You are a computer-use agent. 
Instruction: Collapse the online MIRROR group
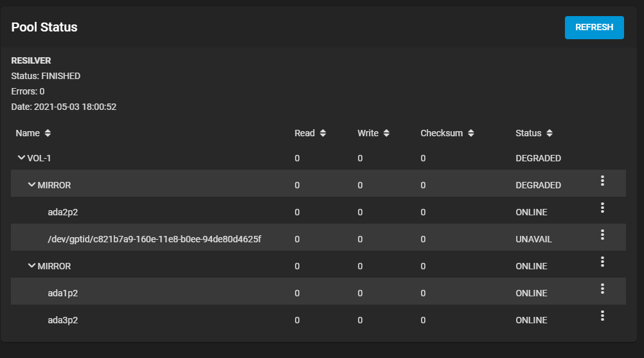[31, 265]
